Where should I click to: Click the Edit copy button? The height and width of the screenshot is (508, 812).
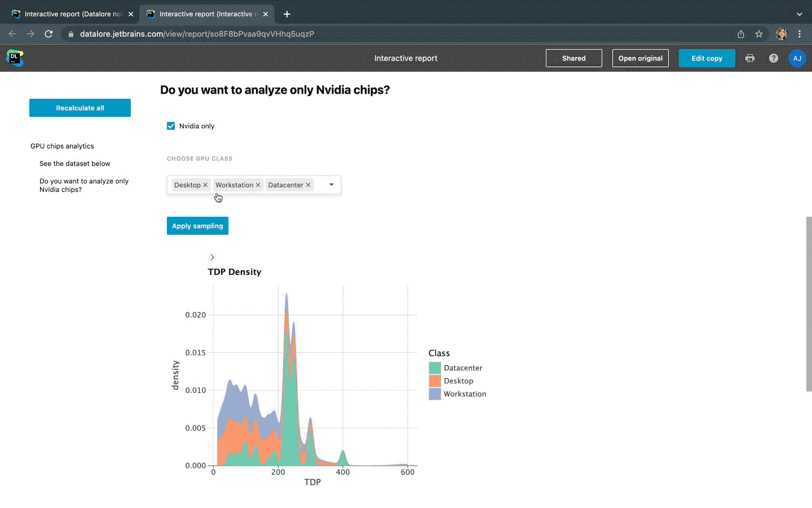click(707, 58)
